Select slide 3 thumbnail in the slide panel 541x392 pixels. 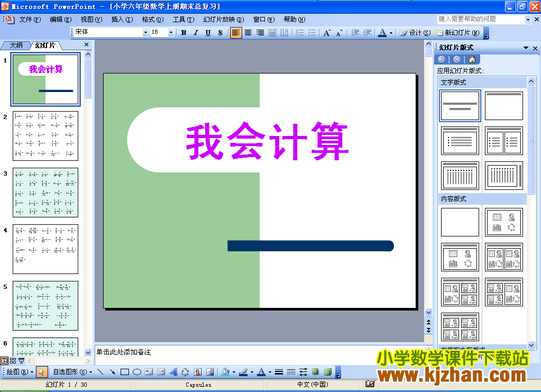pos(45,193)
